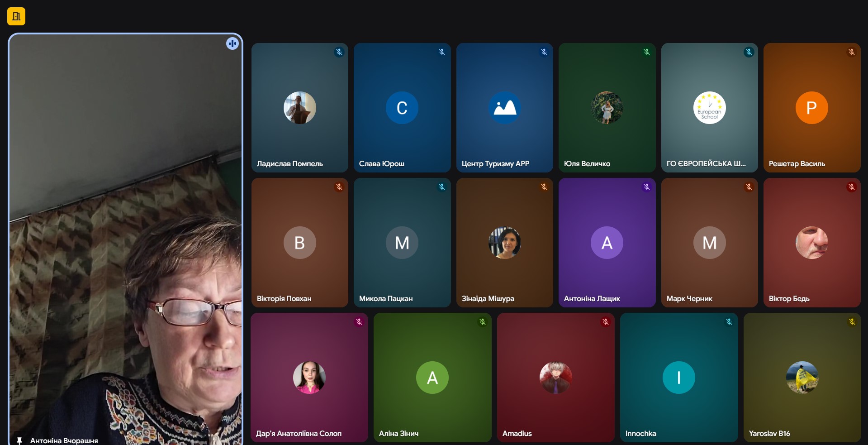The height and width of the screenshot is (445, 868).
Task: Click the name label Центр Туризму АРР
Action: click(495, 163)
